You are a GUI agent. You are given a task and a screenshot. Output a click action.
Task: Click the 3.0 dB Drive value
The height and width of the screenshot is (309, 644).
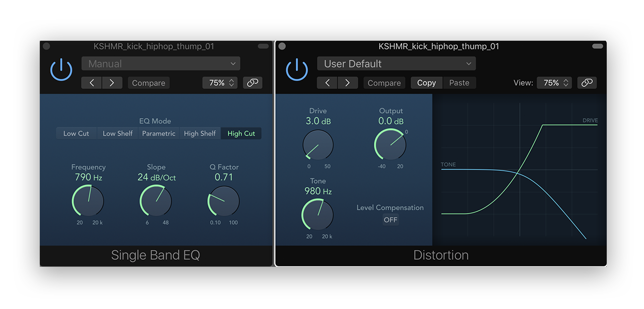click(318, 121)
